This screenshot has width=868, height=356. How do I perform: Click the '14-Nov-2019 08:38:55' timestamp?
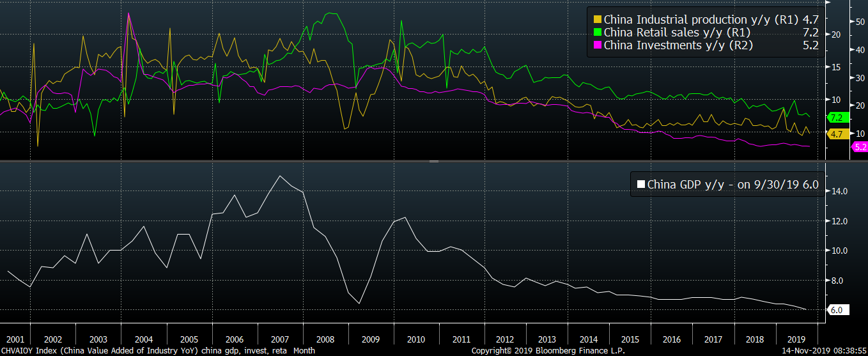(x=825, y=351)
